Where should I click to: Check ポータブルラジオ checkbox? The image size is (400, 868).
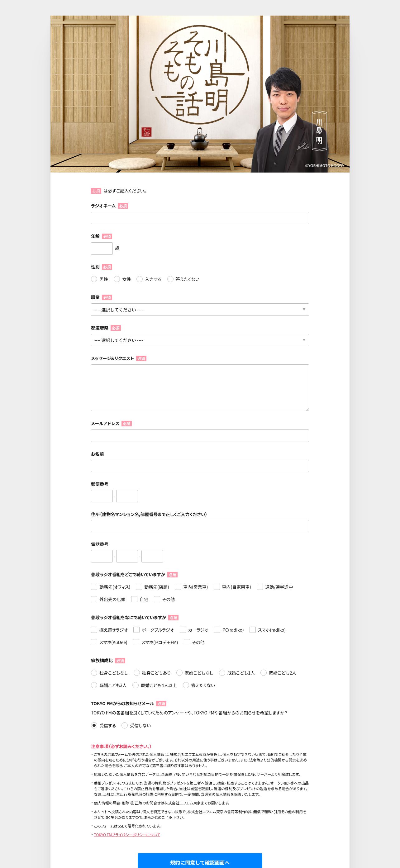[x=136, y=630]
